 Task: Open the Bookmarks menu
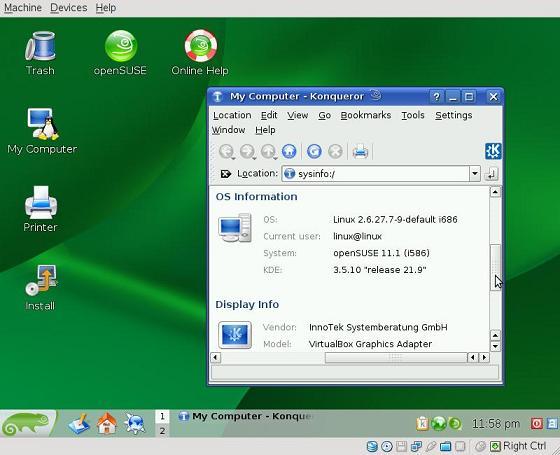point(366,115)
